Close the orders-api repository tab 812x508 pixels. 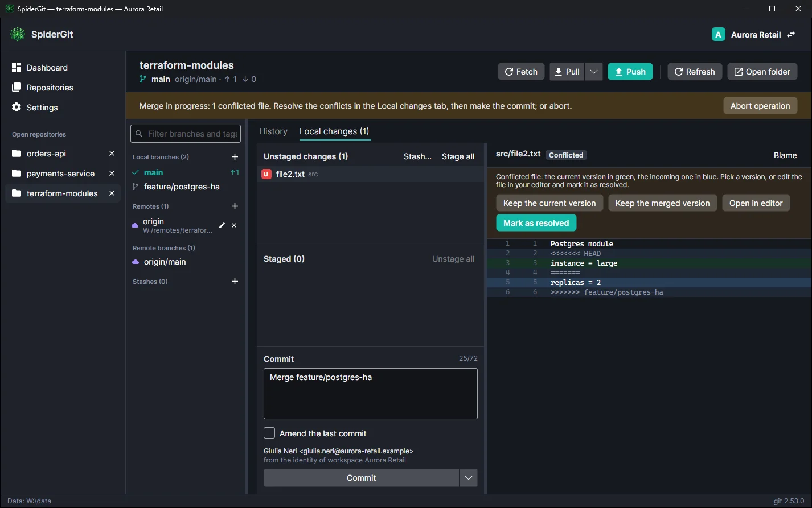tap(112, 154)
